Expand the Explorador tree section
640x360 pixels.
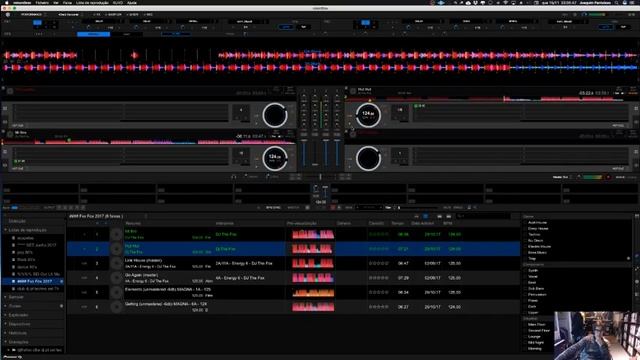(x=5, y=315)
